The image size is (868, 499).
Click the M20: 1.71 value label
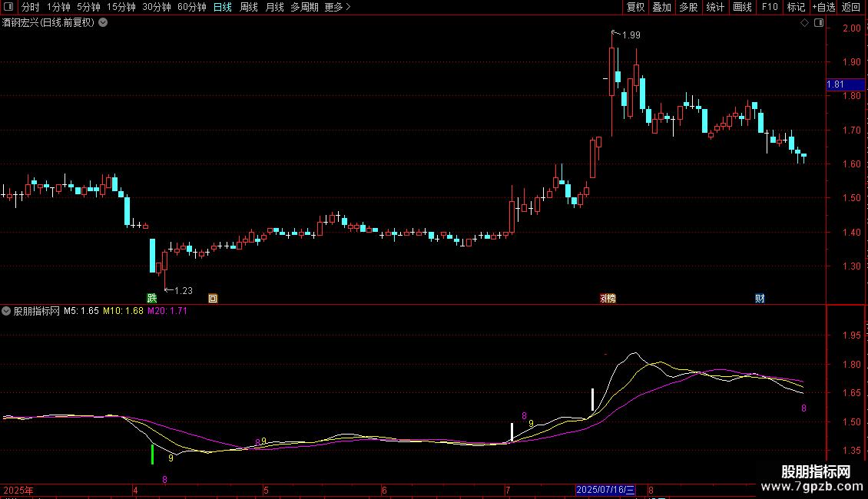coord(167,311)
